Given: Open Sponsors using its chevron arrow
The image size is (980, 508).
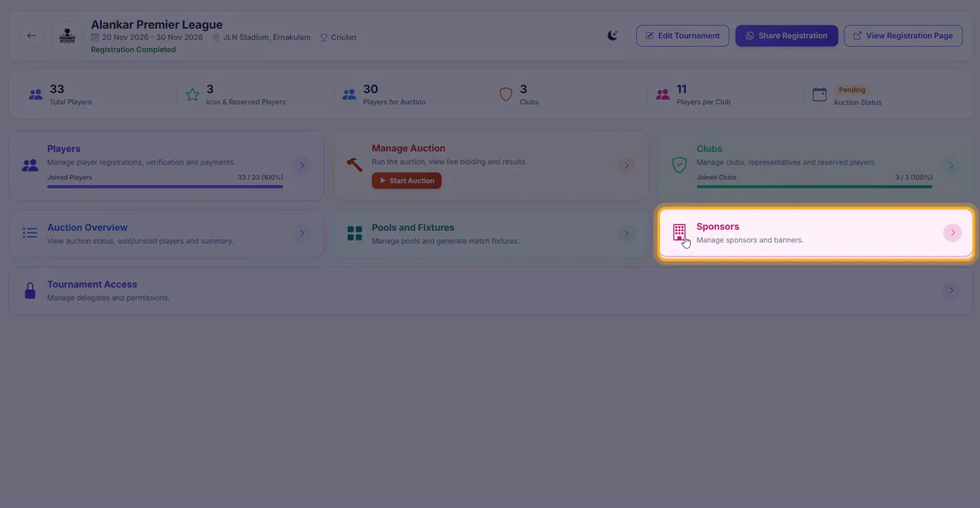Looking at the screenshot, I should click(952, 233).
